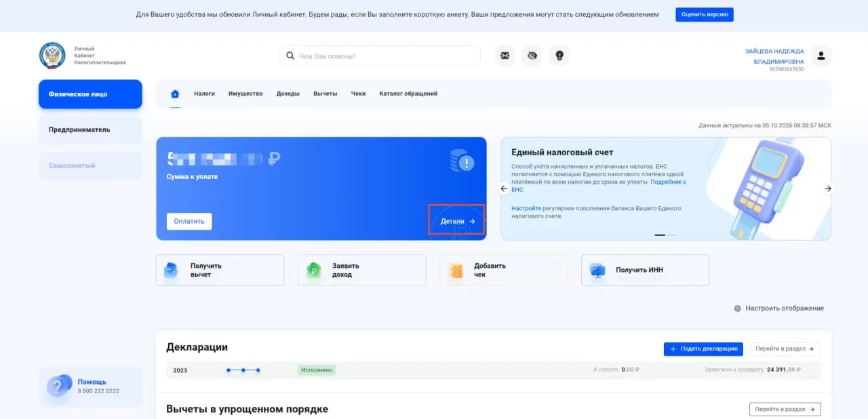Click the Заявить доход card
This screenshot has width=868, height=419.
361,270
